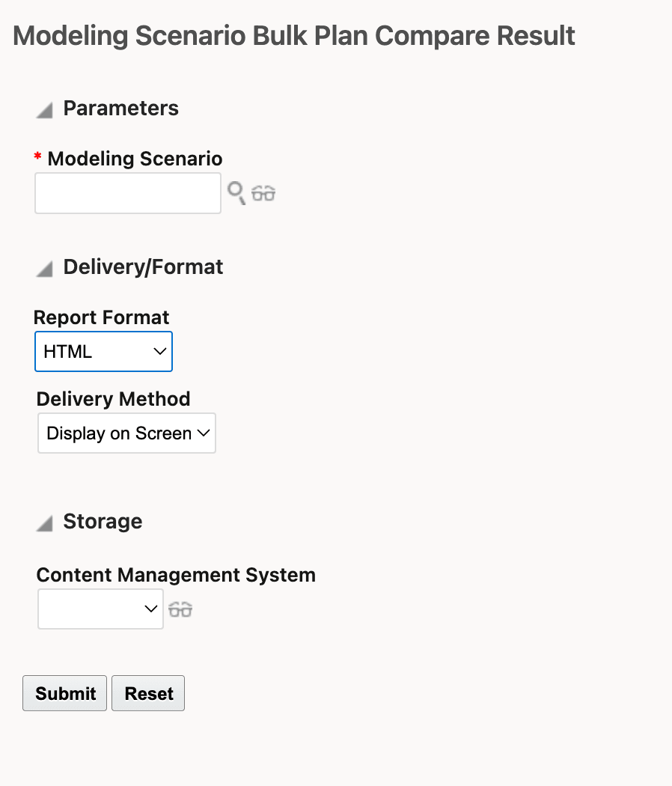Click the Modeling Scenario Bulk Plan Compare Result title
This screenshot has height=786, width=672.
[x=294, y=36]
